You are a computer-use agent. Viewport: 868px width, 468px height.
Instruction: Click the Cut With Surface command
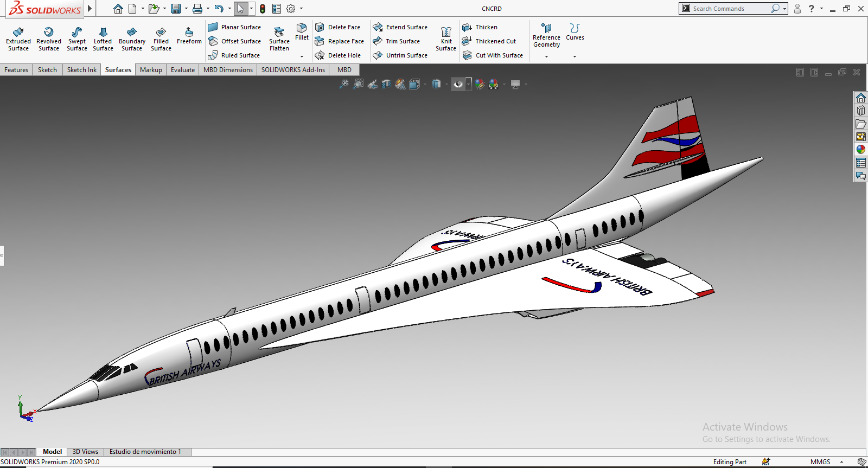[x=493, y=55]
